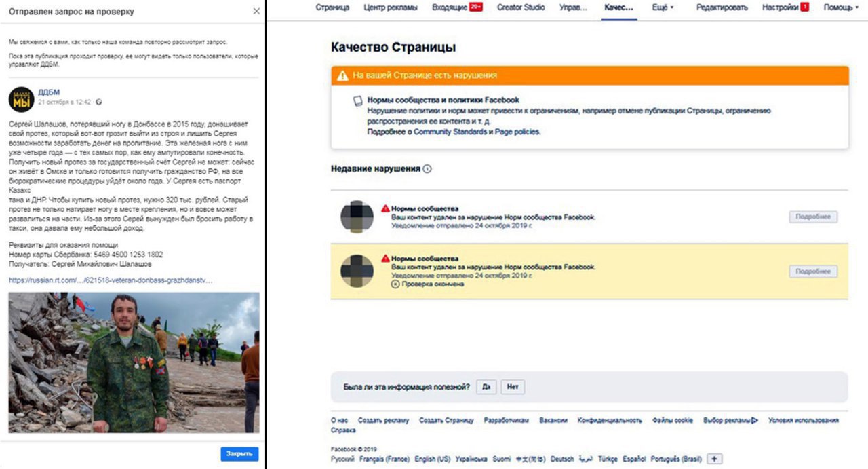Click the Проверка окончена status icon

pos(395,284)
